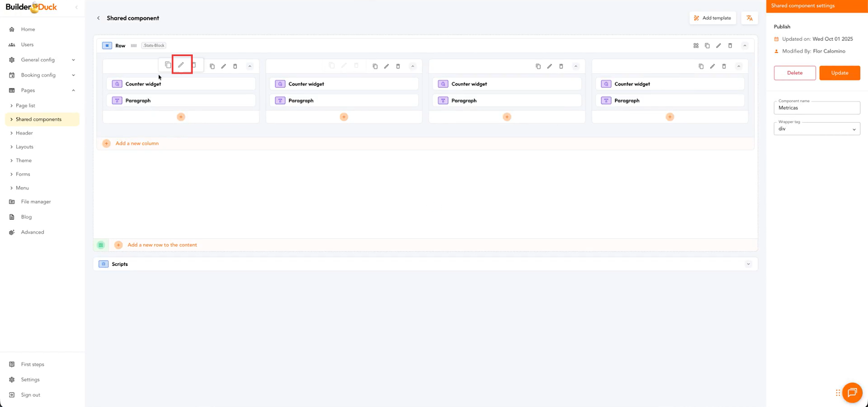
Task: Expand the Scripts section
Action: click(x=748, y=264)
